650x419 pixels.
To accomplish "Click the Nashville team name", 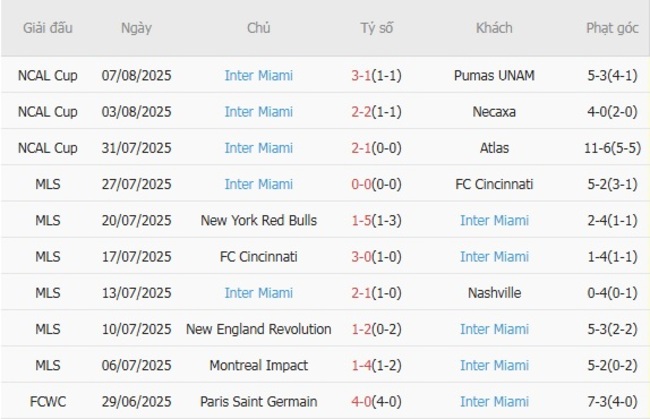I will point(494,293).
